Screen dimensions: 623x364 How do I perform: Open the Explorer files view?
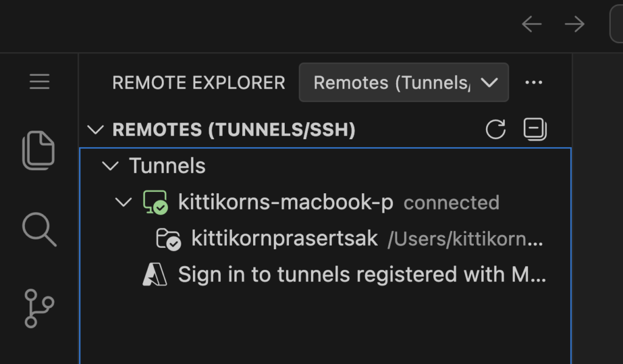coord(39,150)
